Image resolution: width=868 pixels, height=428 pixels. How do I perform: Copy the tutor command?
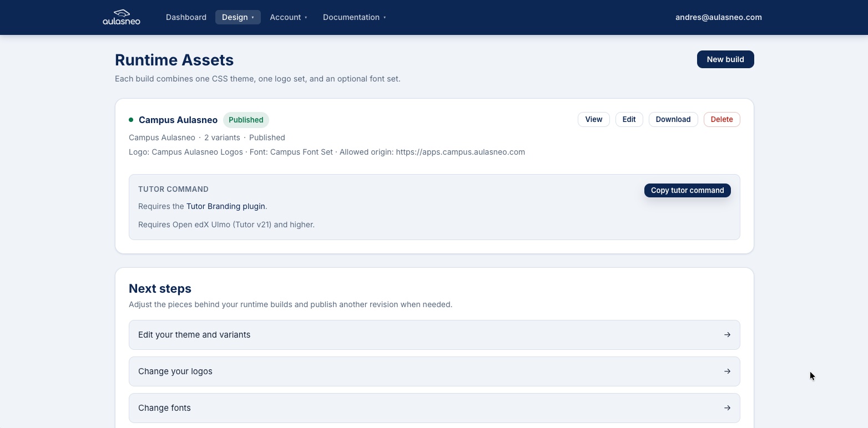pyautogui.click(x=687, y=190)
